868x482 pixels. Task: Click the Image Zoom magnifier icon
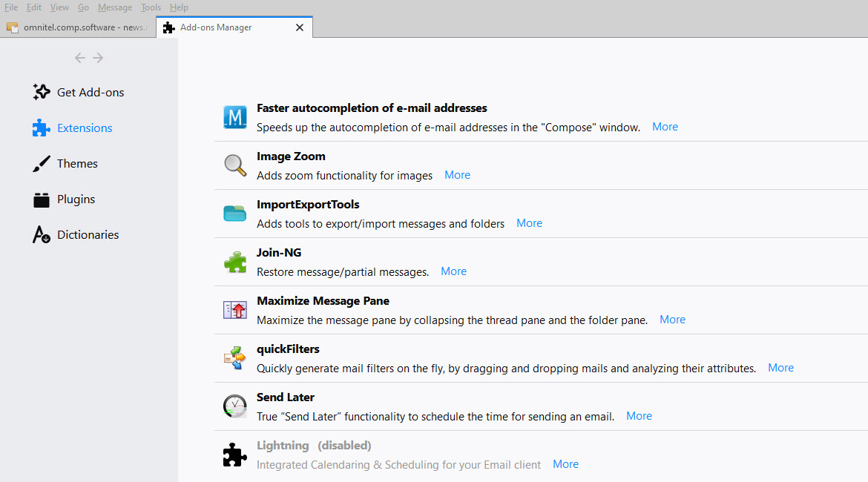(x=235, y=165)
